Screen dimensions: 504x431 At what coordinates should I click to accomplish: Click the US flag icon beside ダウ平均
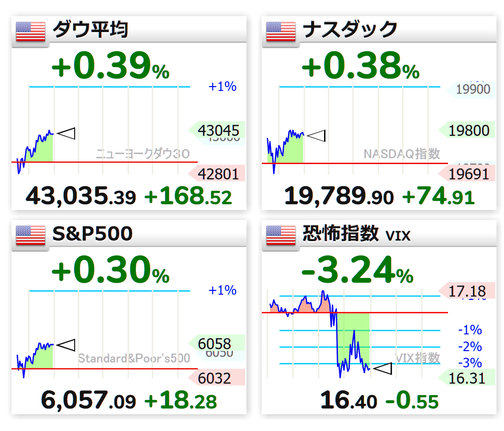31,32
